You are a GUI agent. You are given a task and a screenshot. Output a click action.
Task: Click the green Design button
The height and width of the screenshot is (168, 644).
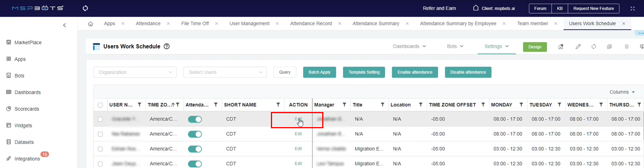[x=535, y=47]
